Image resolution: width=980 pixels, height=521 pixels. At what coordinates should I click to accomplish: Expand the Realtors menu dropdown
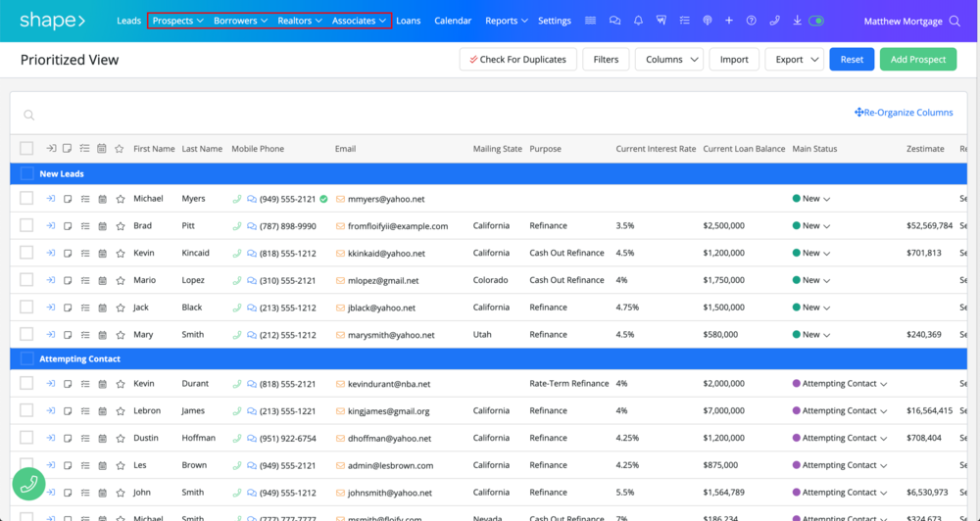tap(300, 21)
